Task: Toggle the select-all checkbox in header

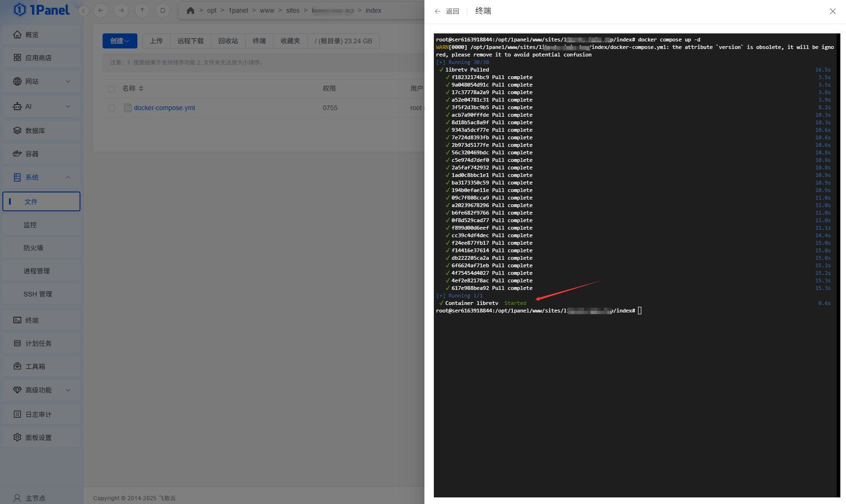Action: coord(112,88)
